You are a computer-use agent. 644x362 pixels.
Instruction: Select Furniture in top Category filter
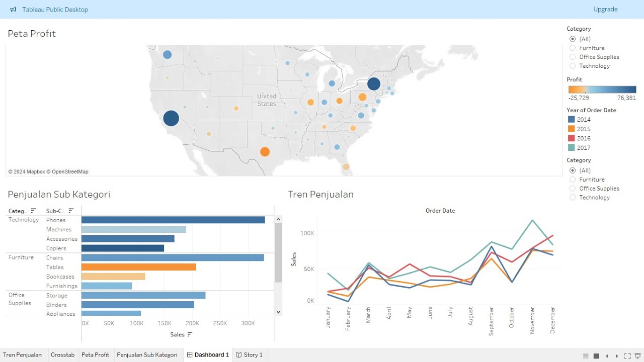point(573,48)
